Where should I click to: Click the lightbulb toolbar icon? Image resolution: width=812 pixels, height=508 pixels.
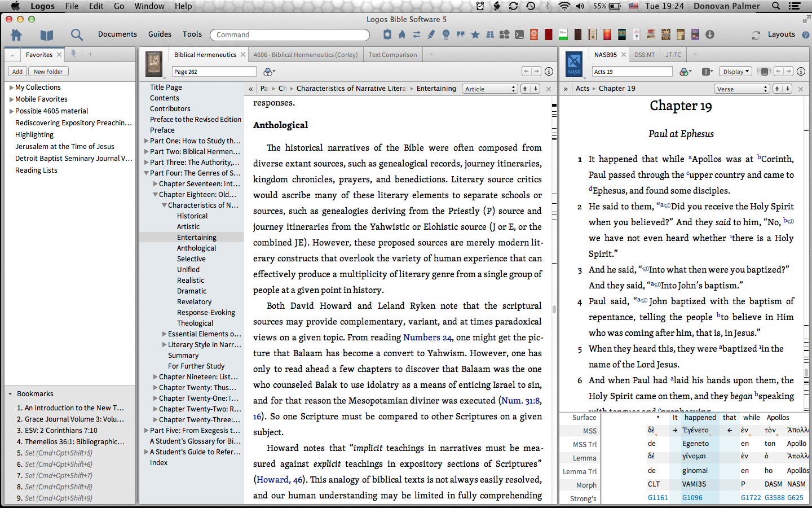tap(446, 34)
